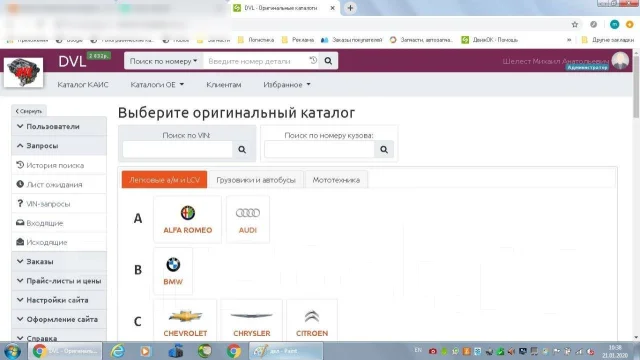The width and height of the screenshot is (640, 360).
Task: Open История поиска in sidebar
Action: 59,165
